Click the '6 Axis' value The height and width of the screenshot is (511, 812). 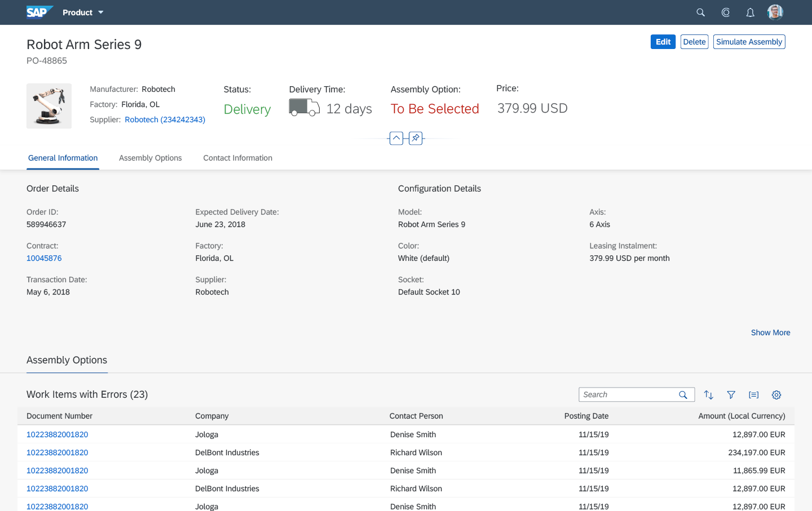(599, 224)
